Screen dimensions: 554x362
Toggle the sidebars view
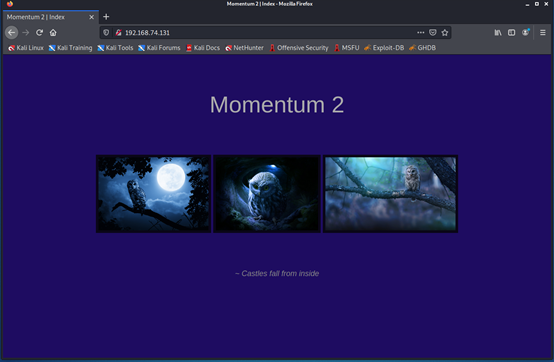[511, 32]
